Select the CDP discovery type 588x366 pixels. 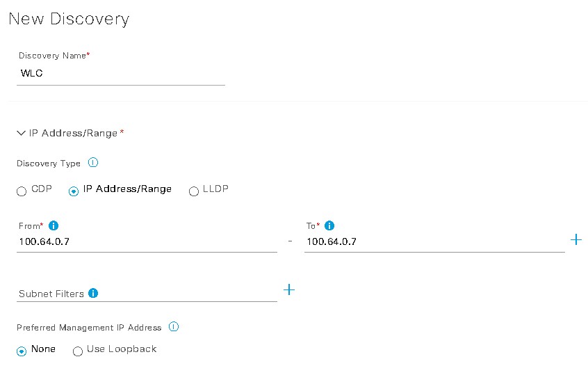(22, 191)
